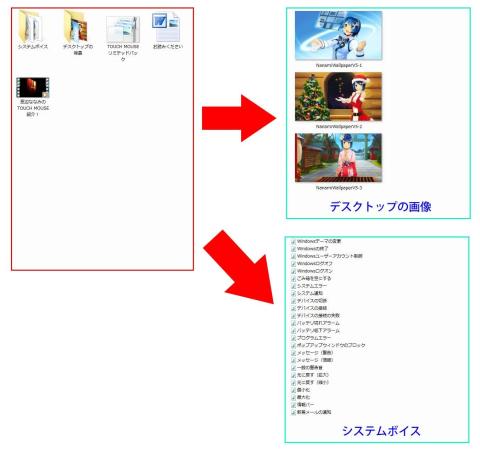
Task: Click the file icon for バッテリ切れアラーム
Action: click(293, 323)
